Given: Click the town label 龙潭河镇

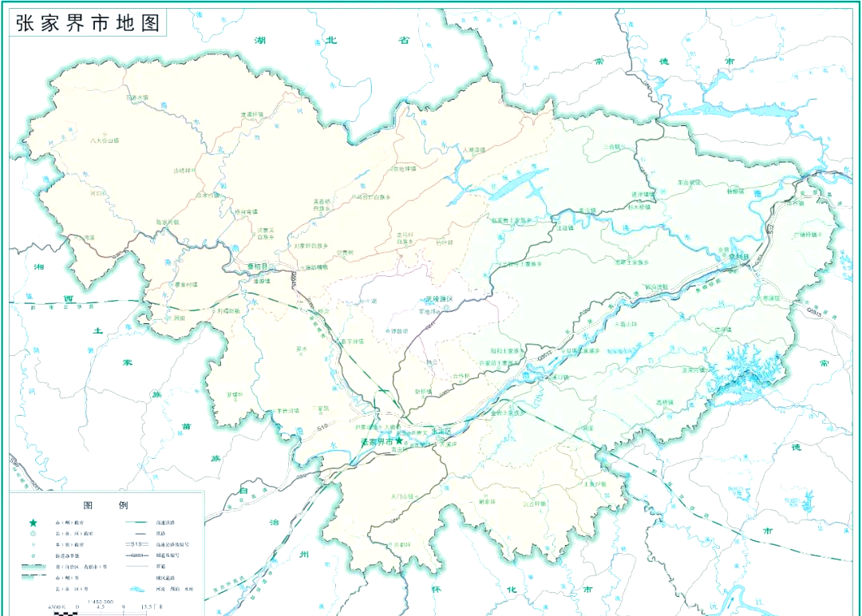Looking at the screenshot, I should (694, 369).
